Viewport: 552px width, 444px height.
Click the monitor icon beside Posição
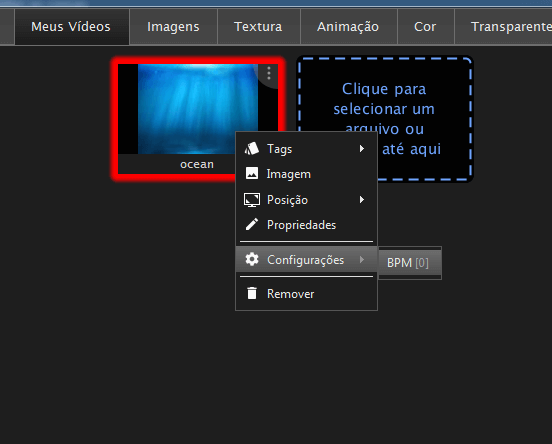252,200
